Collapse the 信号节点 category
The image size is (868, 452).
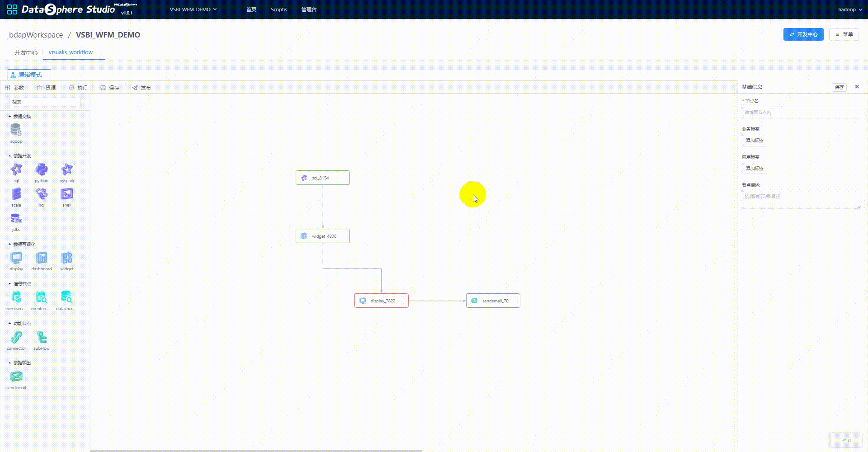pos(20,284)
